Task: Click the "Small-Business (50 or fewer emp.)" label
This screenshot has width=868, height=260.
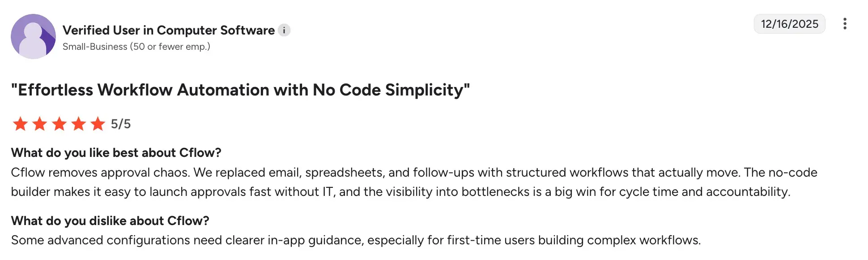Action: pyautogui.click(x=136, y=47)
